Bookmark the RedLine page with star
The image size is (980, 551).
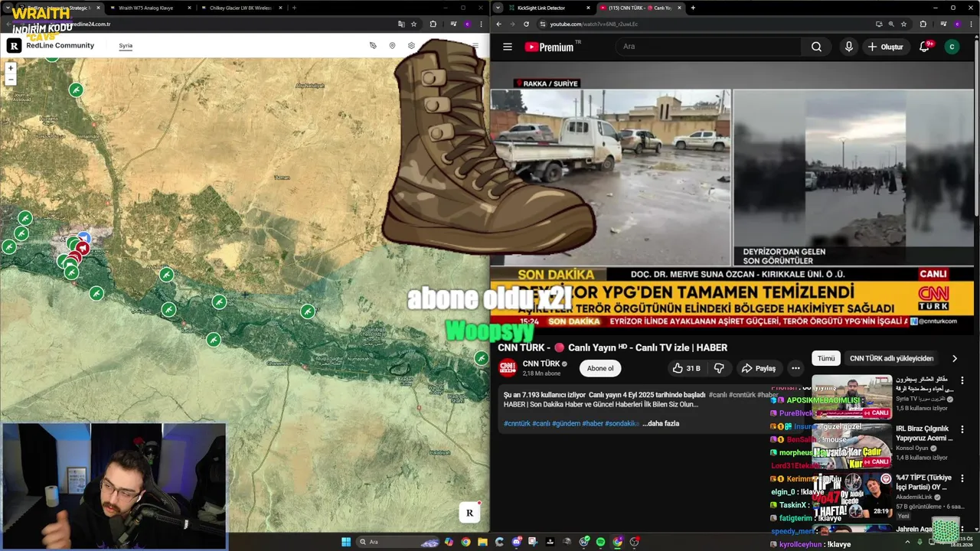tap(414, 24)
